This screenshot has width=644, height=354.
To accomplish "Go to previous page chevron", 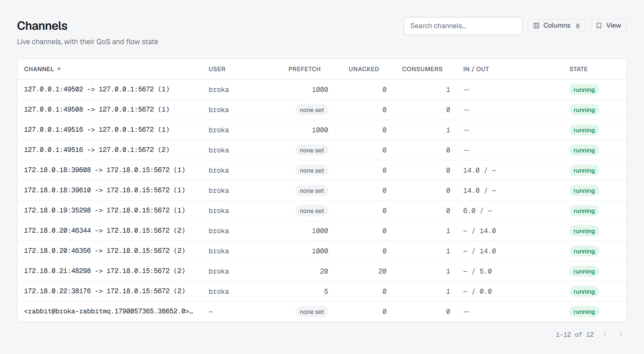I will 605,335.
